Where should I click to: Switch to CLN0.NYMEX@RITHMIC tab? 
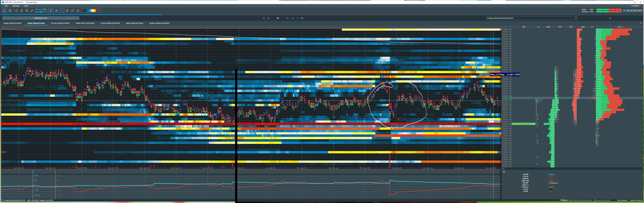click(110, 23)
